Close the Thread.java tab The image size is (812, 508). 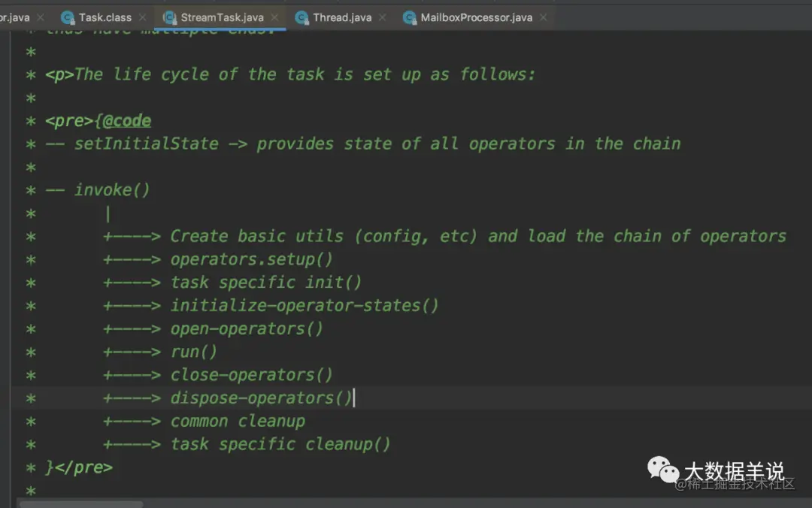click(382, 17)
